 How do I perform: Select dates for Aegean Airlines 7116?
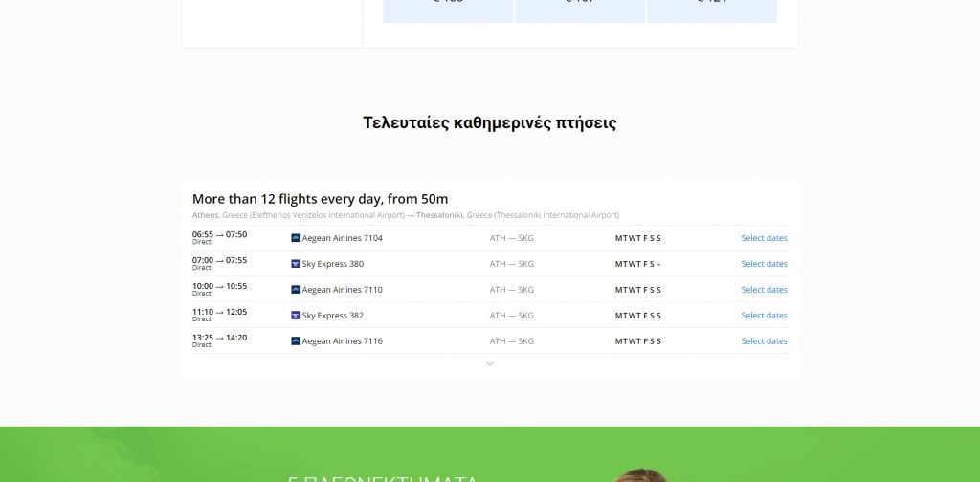(764, 340)
